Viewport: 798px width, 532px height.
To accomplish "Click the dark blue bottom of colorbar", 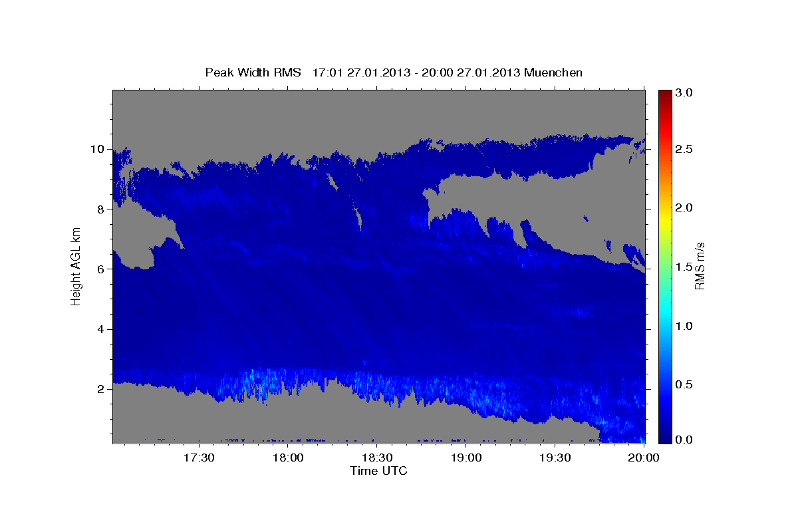I will (x=664, y=438).
